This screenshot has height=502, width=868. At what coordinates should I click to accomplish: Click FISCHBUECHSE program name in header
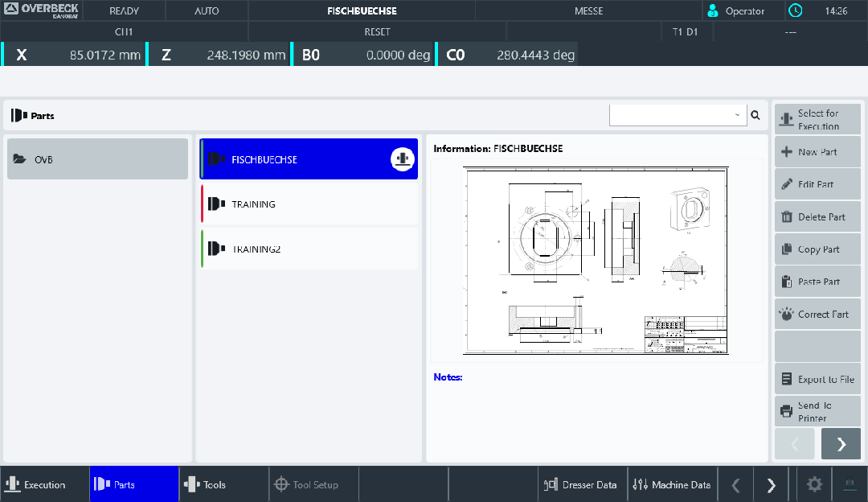tap(362, 10)
